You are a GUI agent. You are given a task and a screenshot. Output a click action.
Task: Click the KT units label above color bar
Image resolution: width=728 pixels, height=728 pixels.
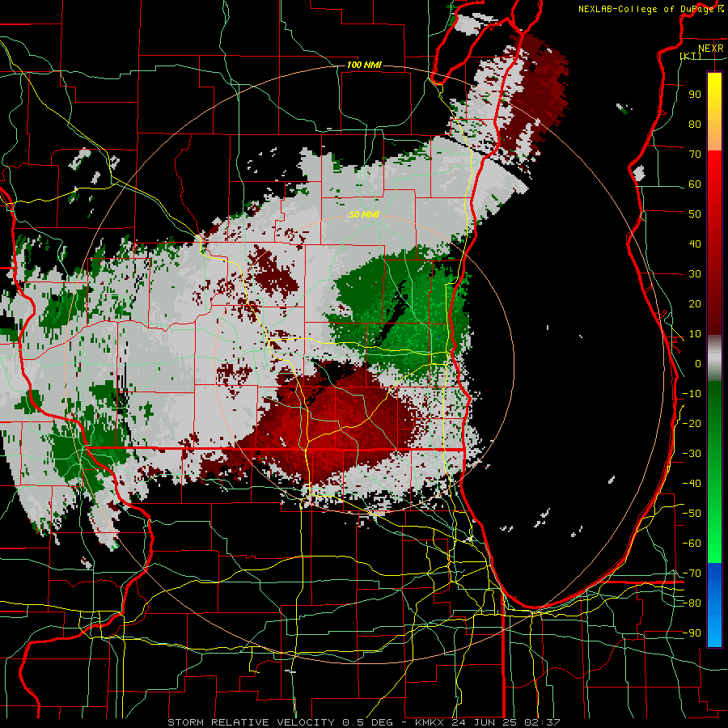point(691,56)
